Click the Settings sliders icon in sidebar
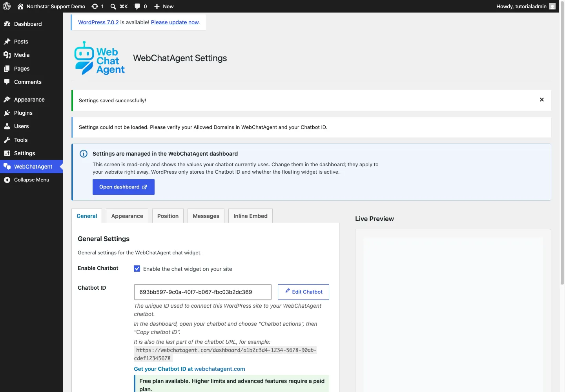565x392 pixels. 7,153
